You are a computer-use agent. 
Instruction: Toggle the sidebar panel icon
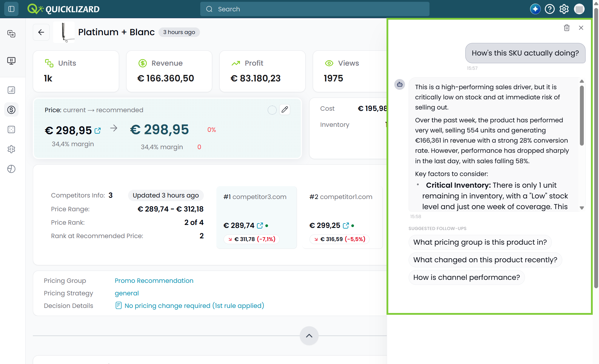tap(11, 9)
